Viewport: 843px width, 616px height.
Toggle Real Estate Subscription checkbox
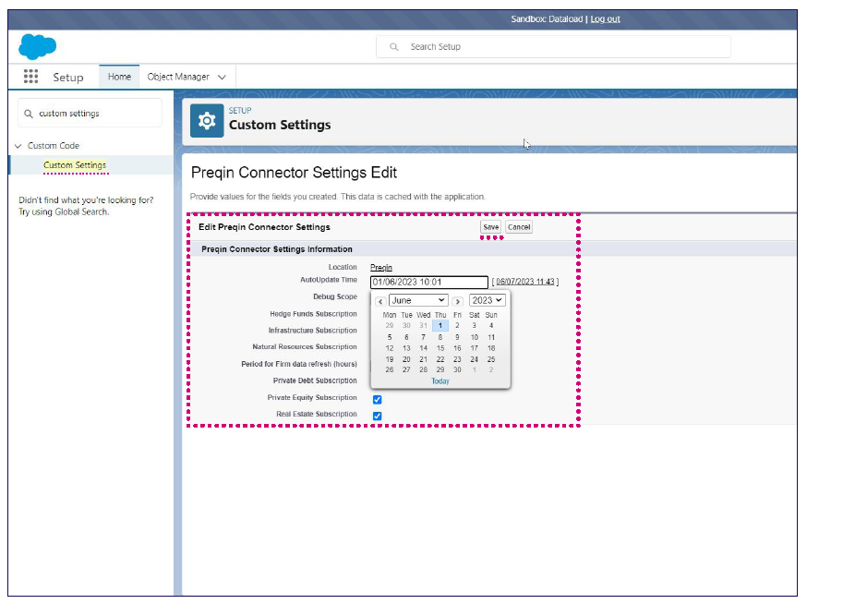pos(378,416)
